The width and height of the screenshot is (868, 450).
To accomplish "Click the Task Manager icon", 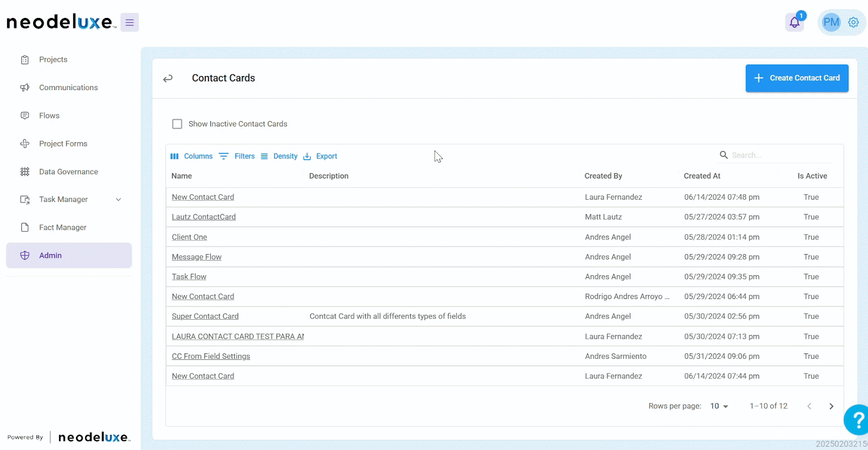I will pos(25,200).
